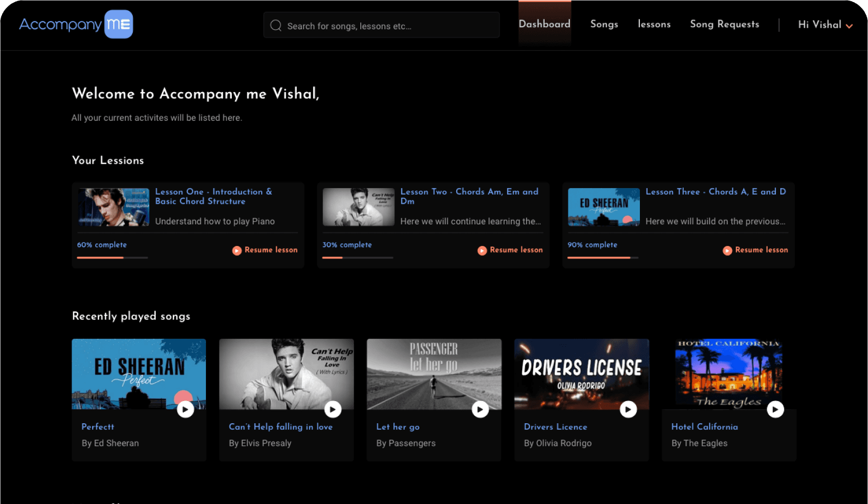Click the 90% complete progress bar
The width and height of the screenshot is (868, 504).
[603, 257]
